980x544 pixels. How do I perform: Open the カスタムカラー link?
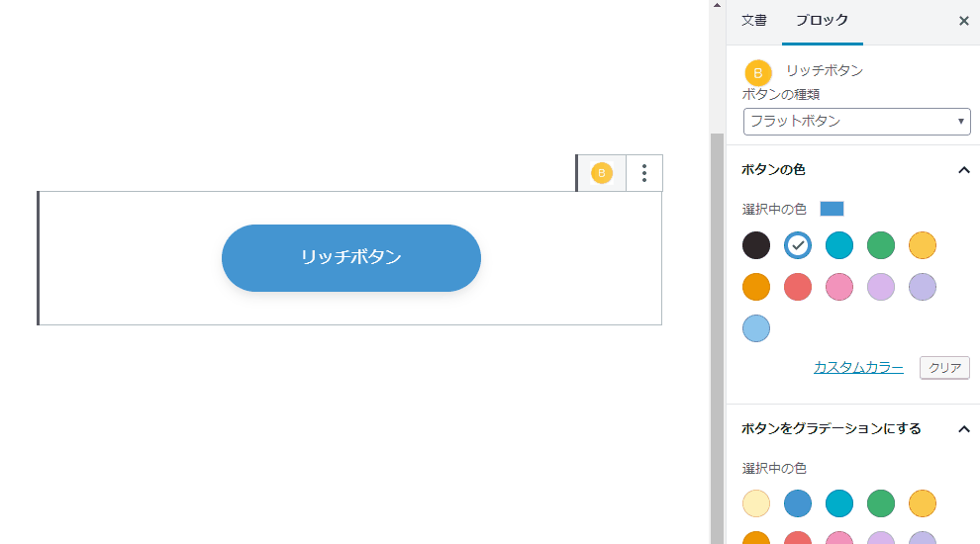[x=858, y=367]
